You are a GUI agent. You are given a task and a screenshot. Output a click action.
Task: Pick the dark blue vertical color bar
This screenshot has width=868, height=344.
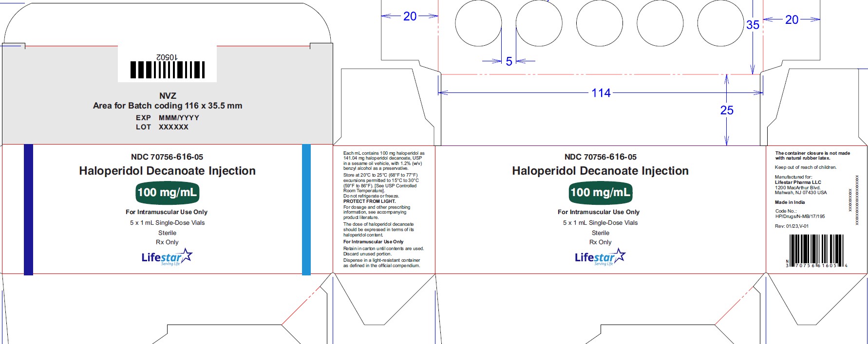(28, 209)
